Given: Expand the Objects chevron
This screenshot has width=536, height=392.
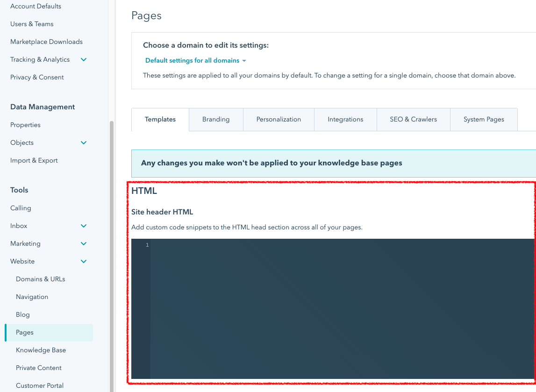Looking at the screenshot, I should click(84, 143).
